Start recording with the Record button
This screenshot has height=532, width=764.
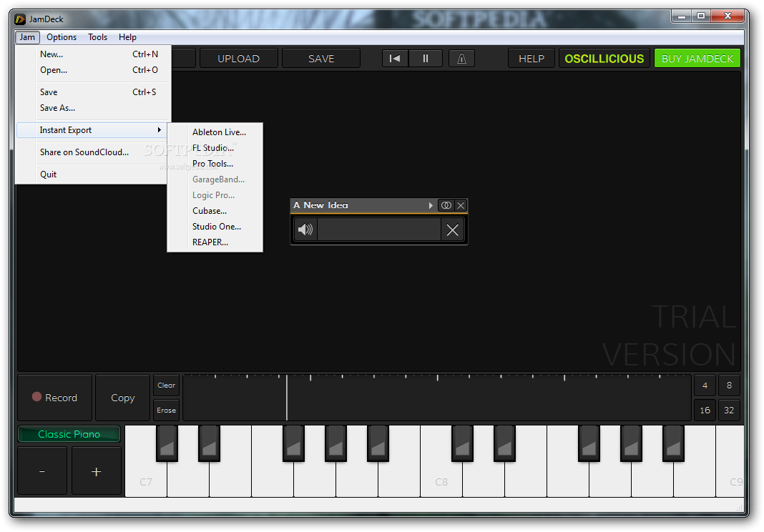point(54,398)
